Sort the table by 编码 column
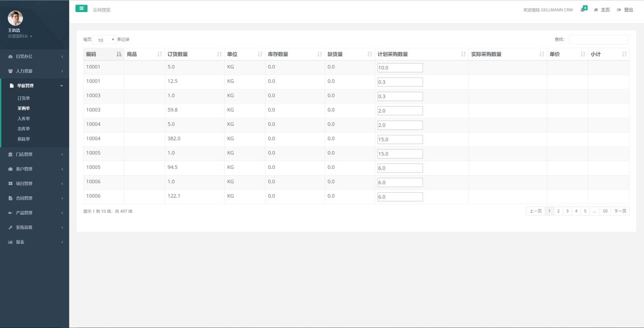 [x=103, y=54]
